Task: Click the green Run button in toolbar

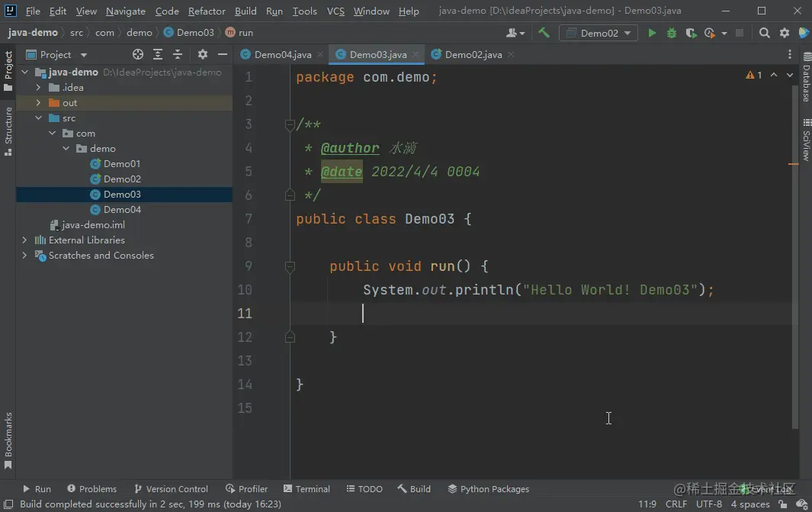Action: pos(652,33)
